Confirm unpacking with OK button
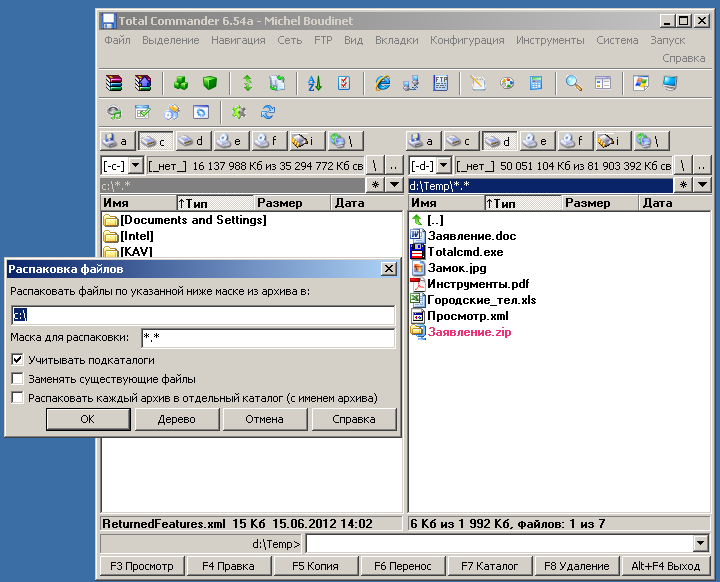Viewport: 720px width, 582px height. [x=88, y=419]
